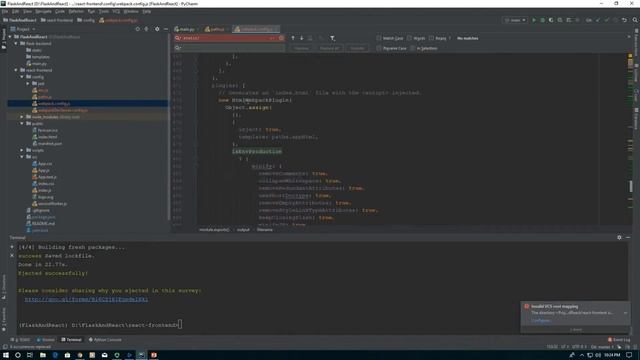
Task: Click the Revert undo arrow icon in toolbar
Action: (x=624, y=20)
